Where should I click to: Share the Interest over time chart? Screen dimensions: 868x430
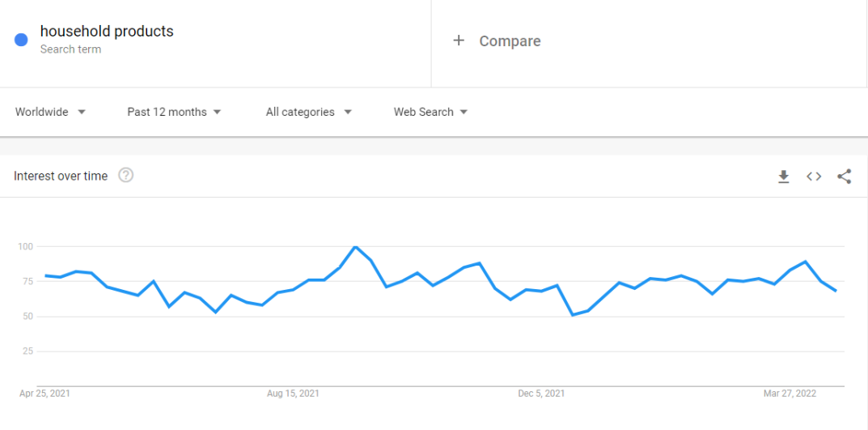(844, 177)
